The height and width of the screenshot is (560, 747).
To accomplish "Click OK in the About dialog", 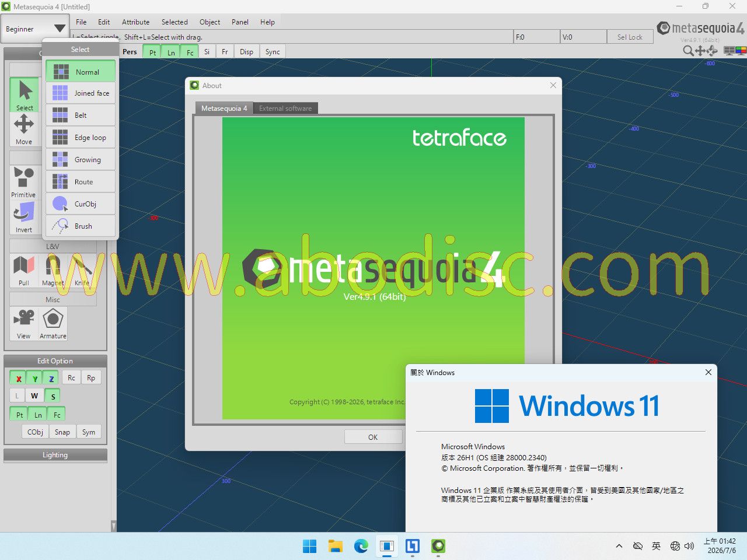I will (x=373, y=437).
